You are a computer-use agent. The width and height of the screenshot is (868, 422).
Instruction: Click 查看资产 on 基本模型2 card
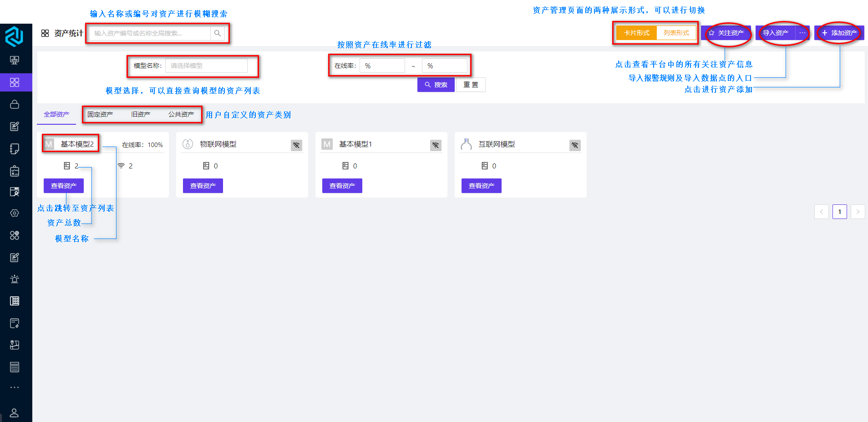click(x=64, y=186)
